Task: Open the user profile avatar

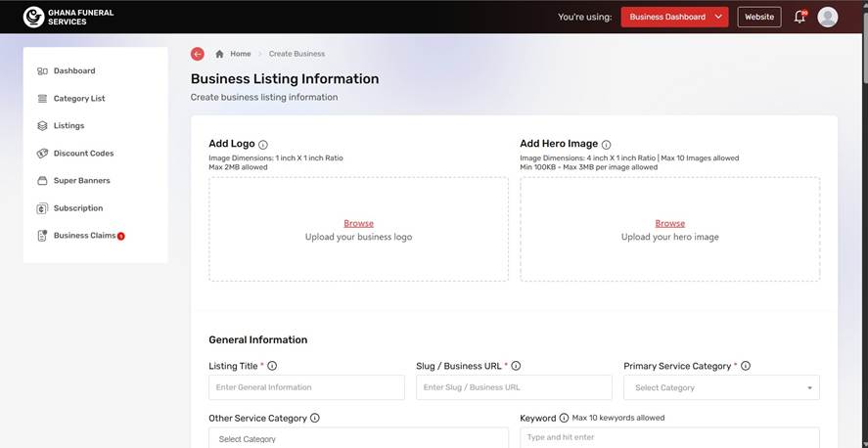Action: 828,17
